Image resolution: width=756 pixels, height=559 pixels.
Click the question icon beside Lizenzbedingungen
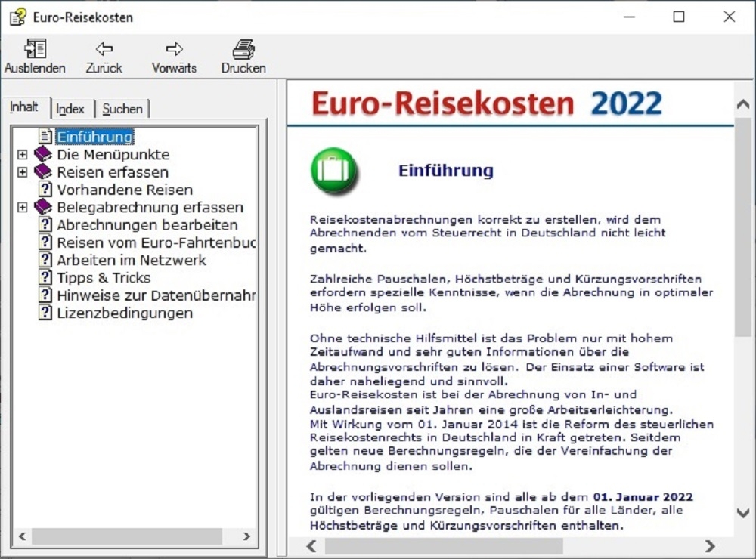click(45, 313)
